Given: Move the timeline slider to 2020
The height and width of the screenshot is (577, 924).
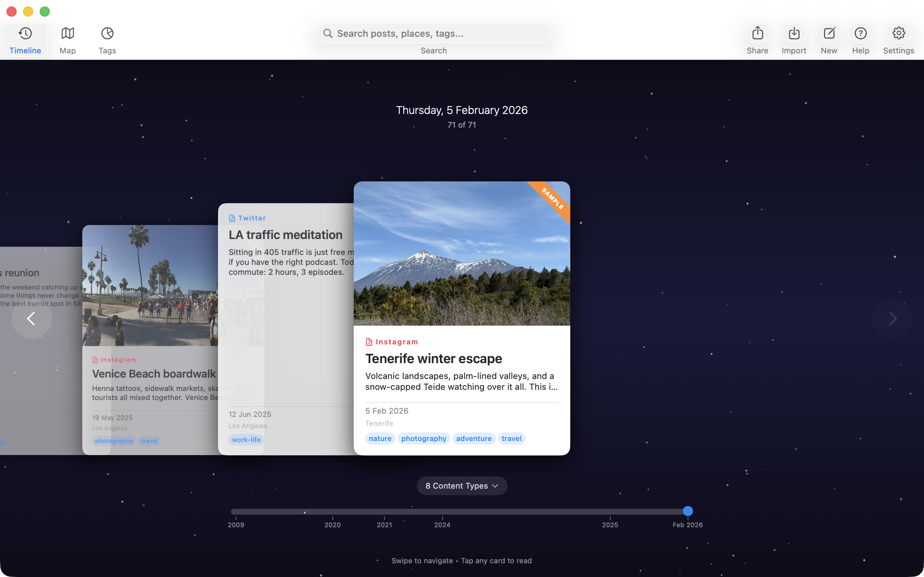Looking at the screenshot, I should point(332,511).
